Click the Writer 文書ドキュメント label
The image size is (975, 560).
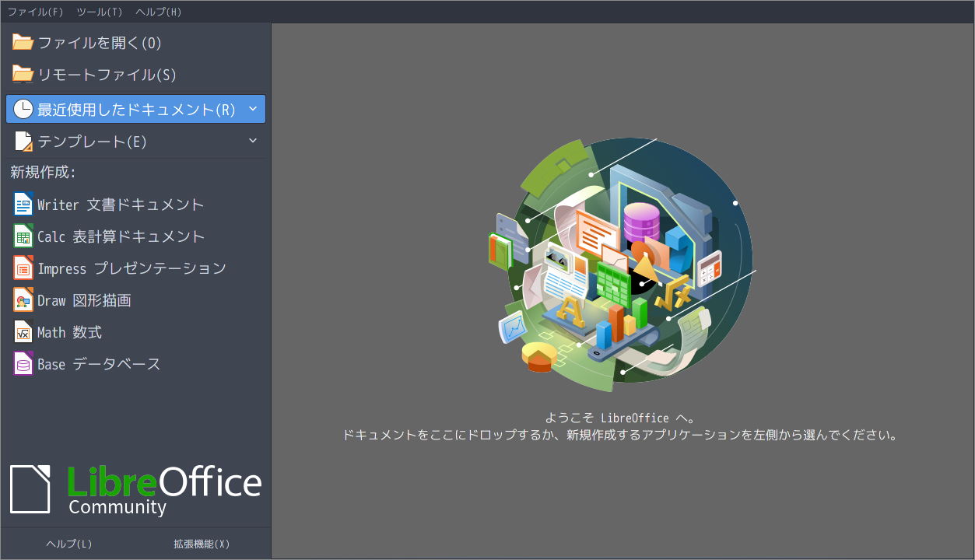(121, 205)
